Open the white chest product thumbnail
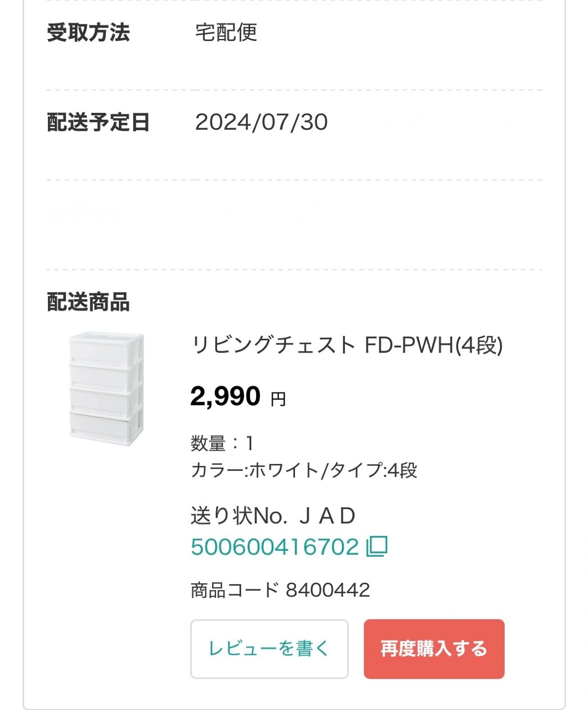Screen dimensions: 588x710 click(107, 389)
